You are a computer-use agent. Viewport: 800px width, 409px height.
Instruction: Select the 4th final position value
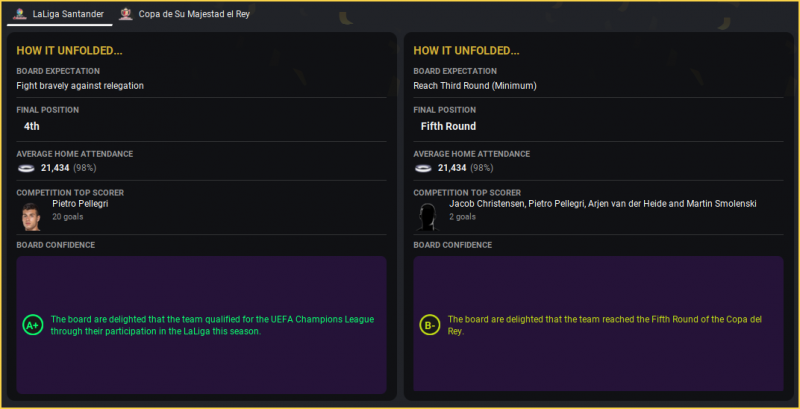[x=31, y=126]
